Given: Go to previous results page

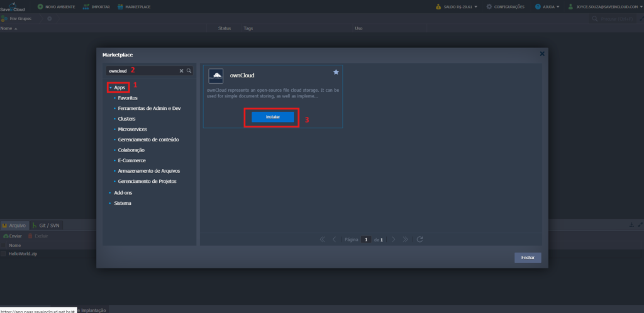Looking at the screenshot, I should 335,239.
